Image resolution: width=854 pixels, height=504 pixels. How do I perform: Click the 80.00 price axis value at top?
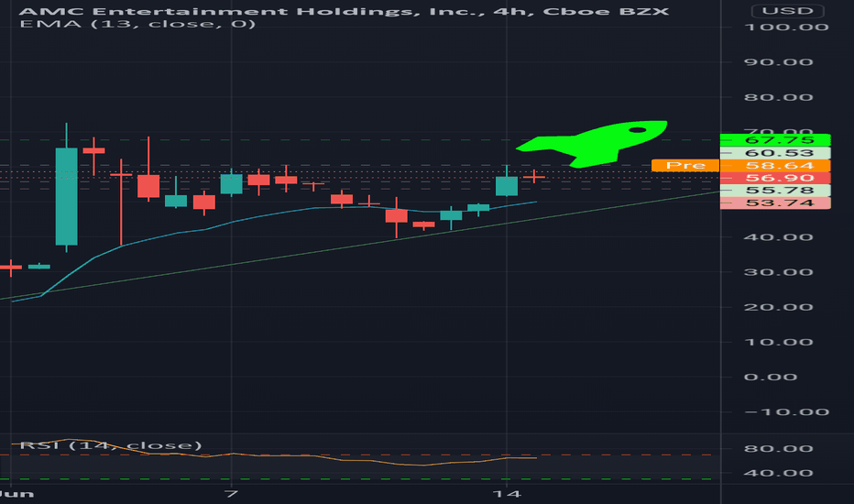pyautogui.click(x=779, y=97)
